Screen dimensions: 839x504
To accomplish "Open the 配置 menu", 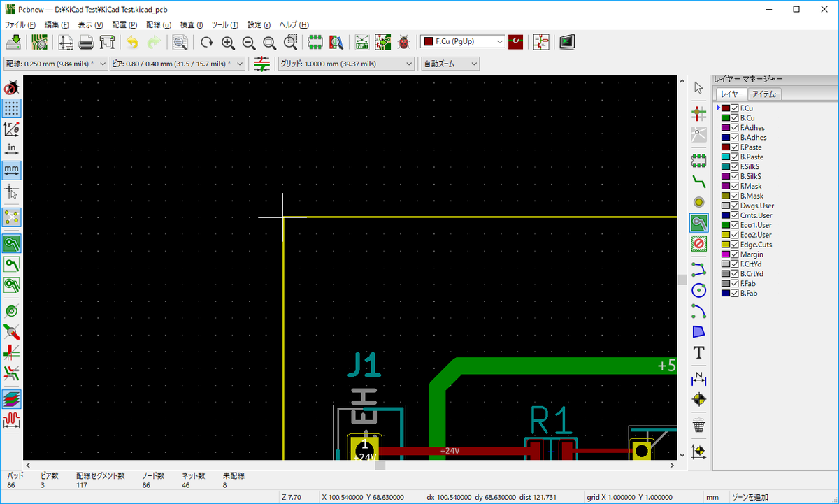I will coord(124,24).
